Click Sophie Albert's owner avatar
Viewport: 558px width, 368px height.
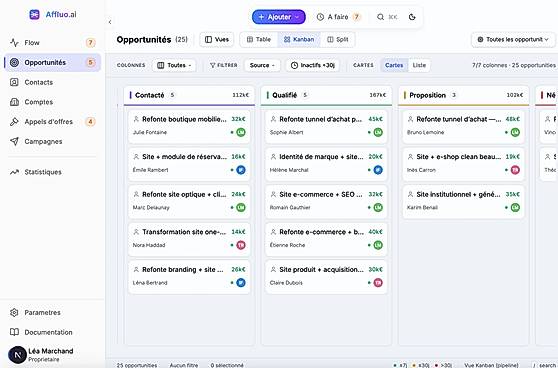point(378,132)
